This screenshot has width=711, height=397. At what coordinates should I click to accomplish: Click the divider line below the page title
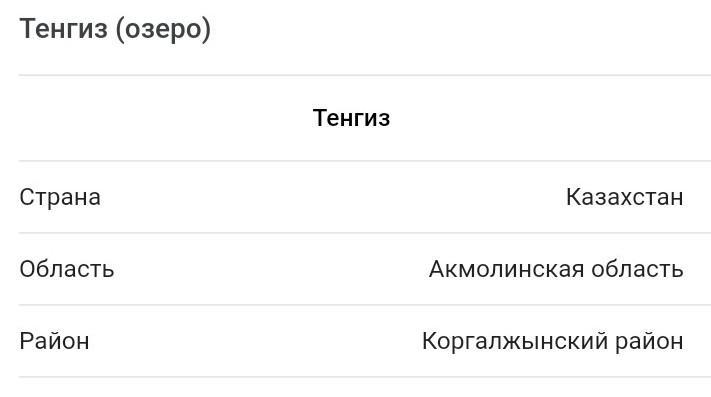point(365,75)
